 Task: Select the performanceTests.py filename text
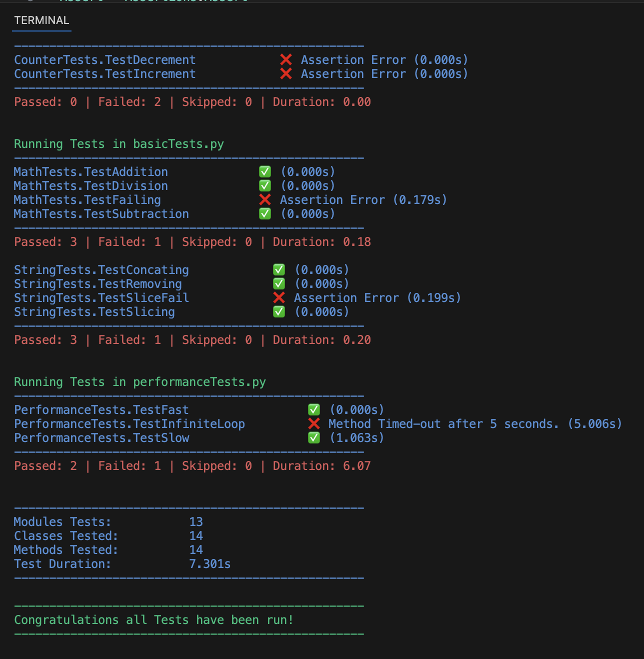click(x=199, y=381)
